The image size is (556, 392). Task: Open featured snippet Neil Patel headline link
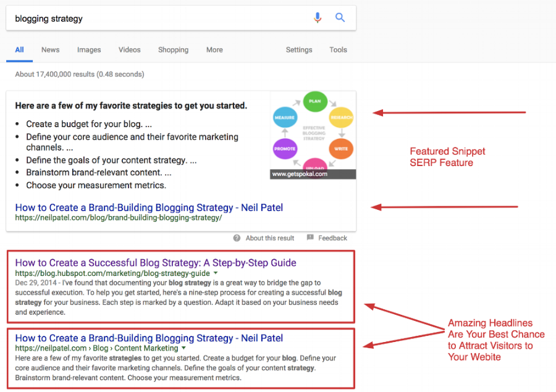click(x=149, y=207)
